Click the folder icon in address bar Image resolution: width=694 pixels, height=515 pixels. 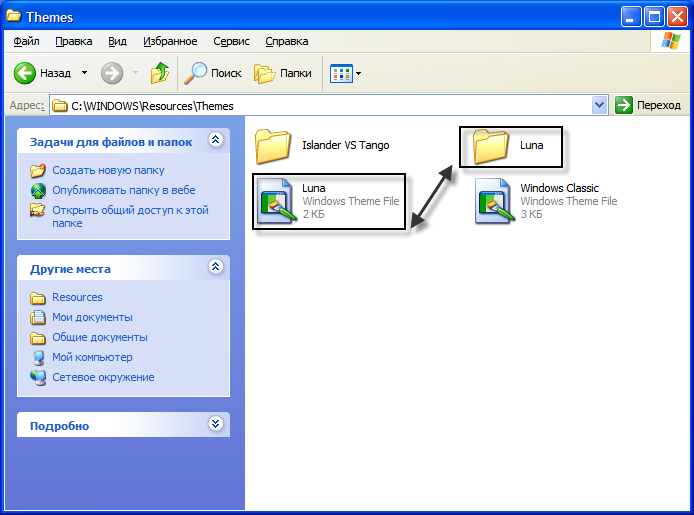60,106
